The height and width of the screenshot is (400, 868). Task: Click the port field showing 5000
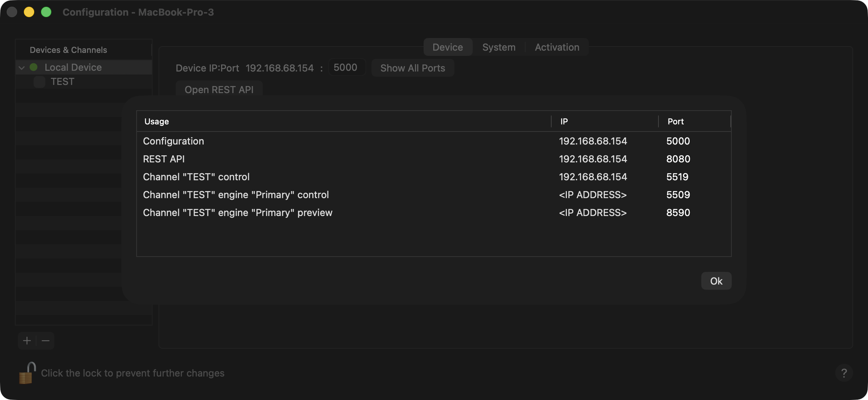coord(347,67)
